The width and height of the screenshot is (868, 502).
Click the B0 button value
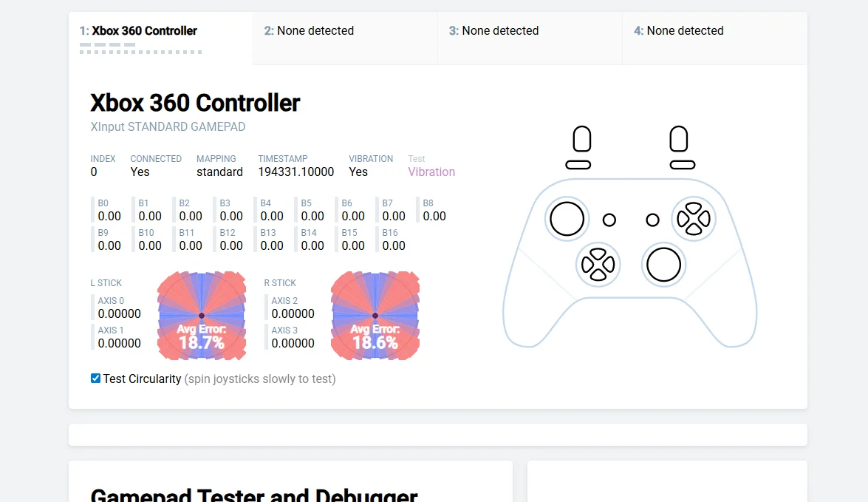[x=109, y=216]
